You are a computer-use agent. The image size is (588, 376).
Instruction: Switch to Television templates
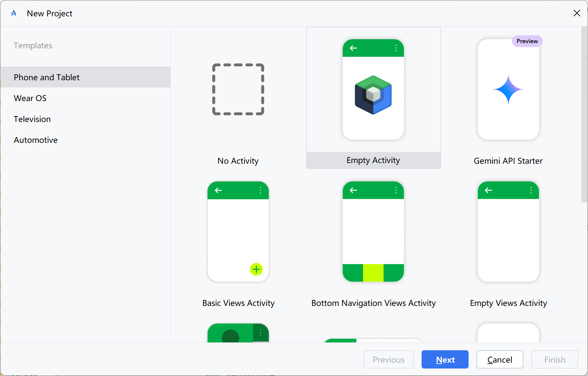pos(85,119)
